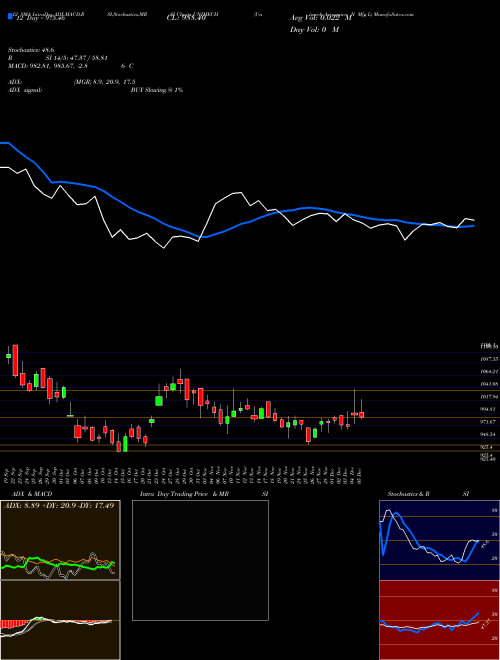Select the '12 Day' SMA legend text
Image resolution: width=500 pixels, height=660 pixels.
(x=39, y=18)
